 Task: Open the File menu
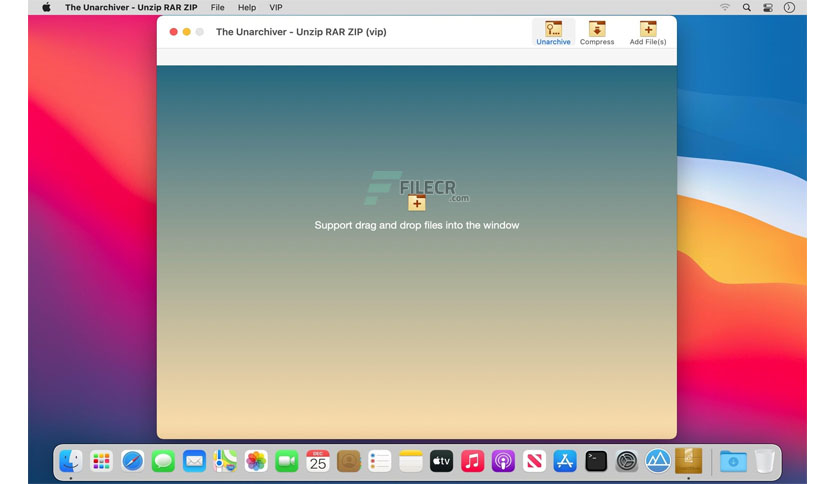[x=218, y=7]
